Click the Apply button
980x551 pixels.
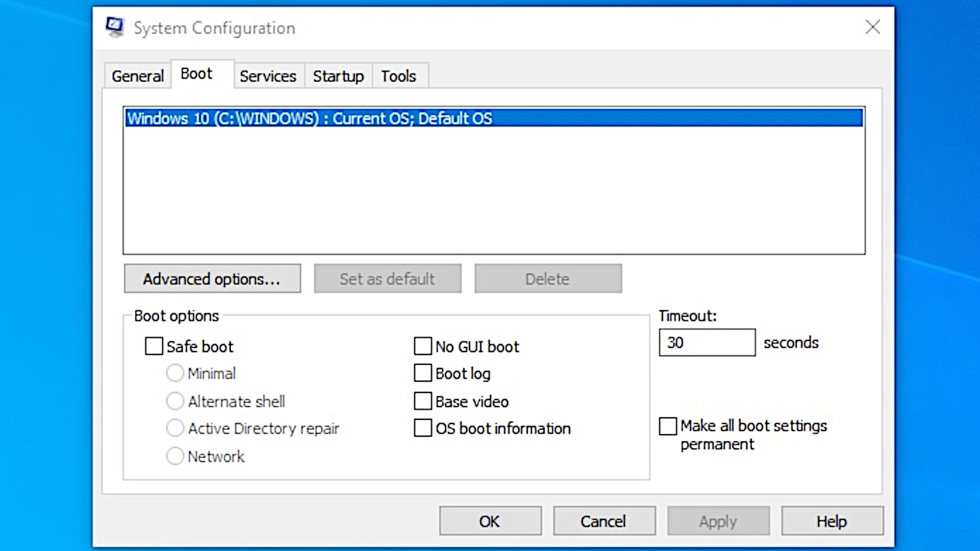pyautogui.click(x=718, y=521)
